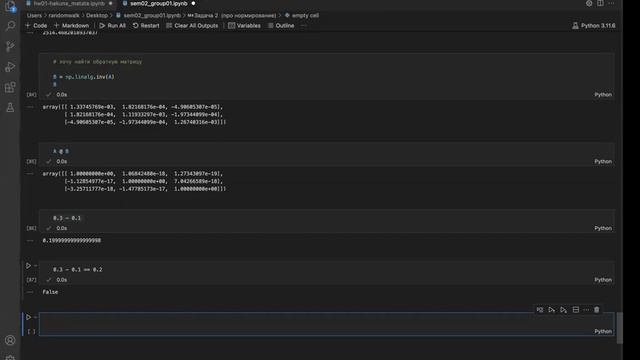Screen dimensions: 640x360
Task: Open the Extensions view
Action: point(10,87)
